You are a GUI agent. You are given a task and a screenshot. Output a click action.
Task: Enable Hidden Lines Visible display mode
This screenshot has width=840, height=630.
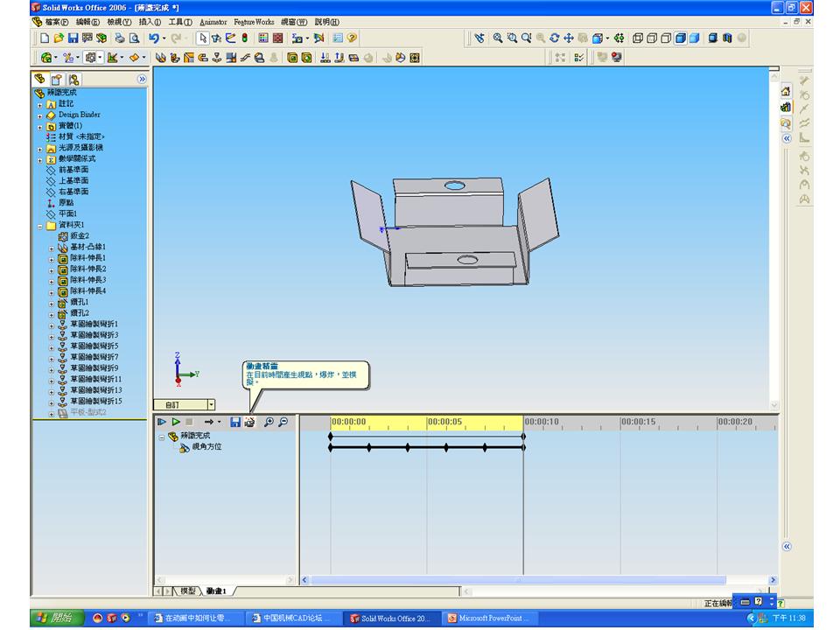pos(652,38)
